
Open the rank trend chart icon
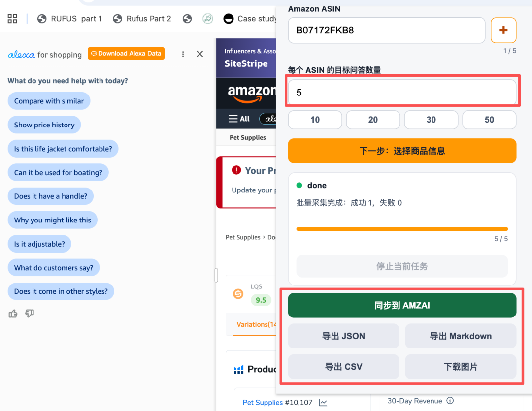pos(323,403)
